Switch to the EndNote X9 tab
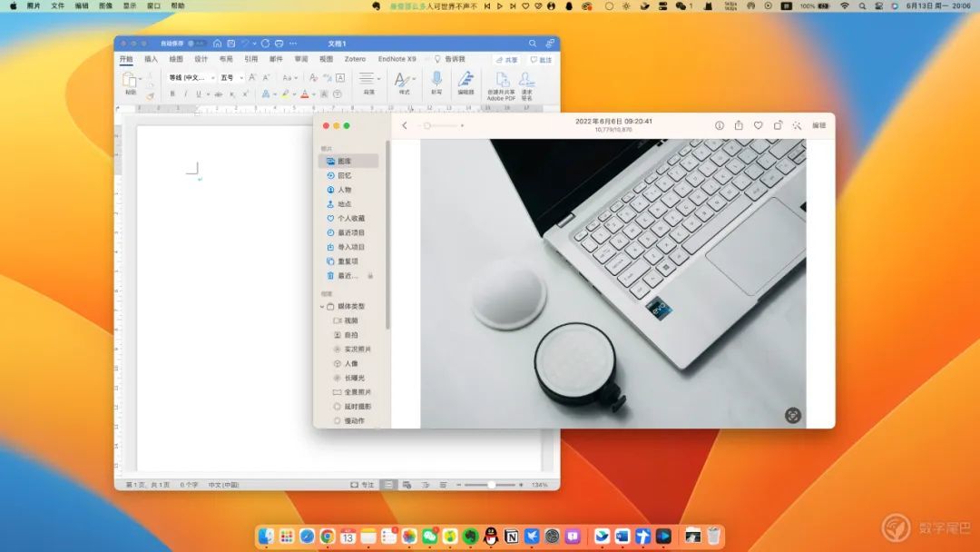This screenshot has height=552, width=980. [397, 59]
